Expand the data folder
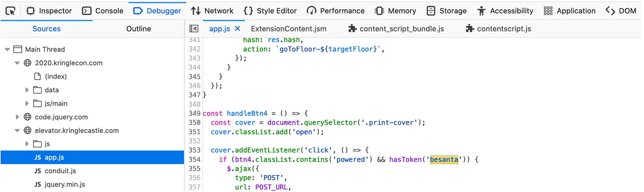644x192 pixels. [27, 90]
